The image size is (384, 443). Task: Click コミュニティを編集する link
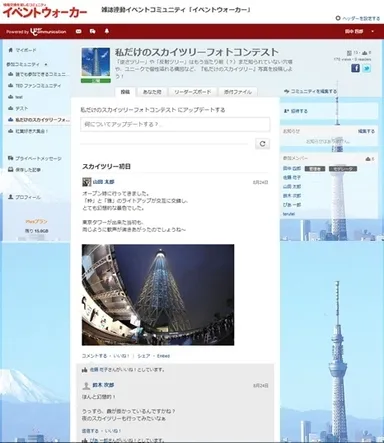(314, 91)
